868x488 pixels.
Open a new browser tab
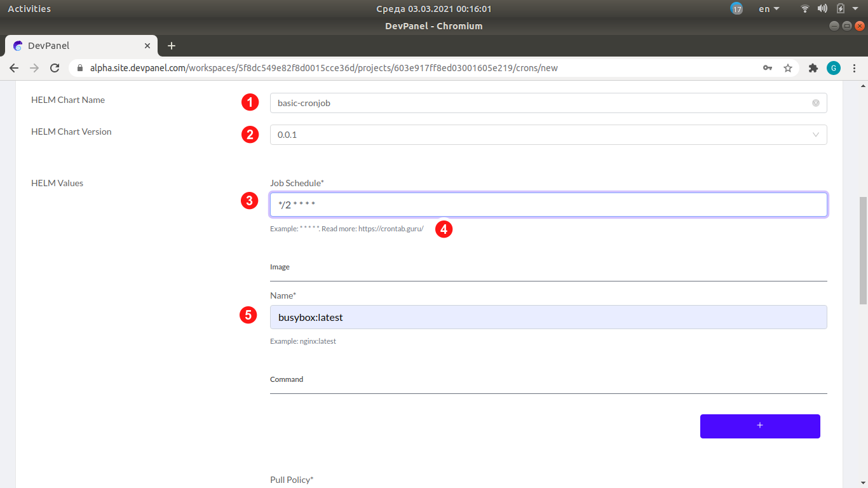[171, 46]
